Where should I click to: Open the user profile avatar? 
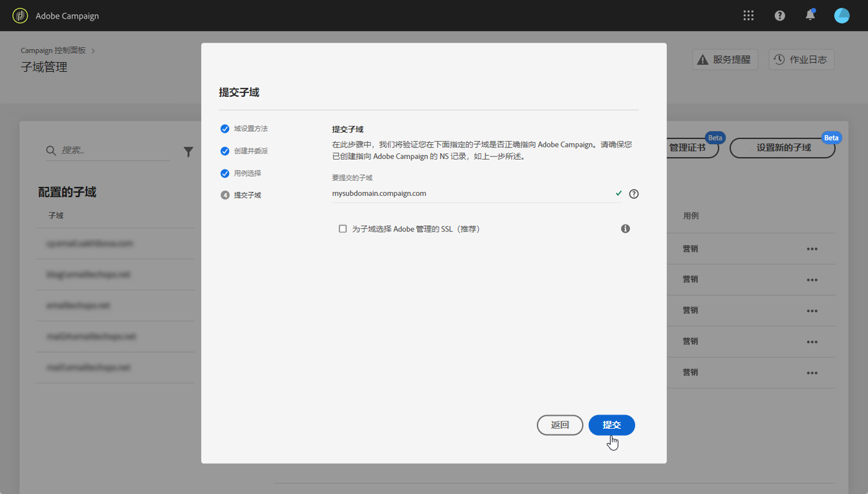tap(841, 16)
